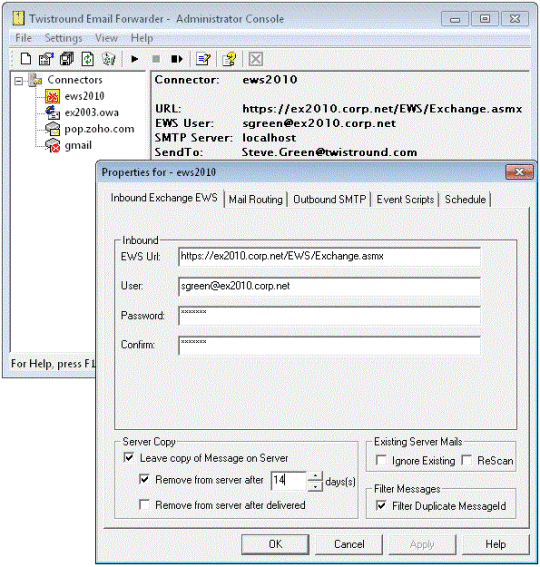Click the OK button

[x=275, y=544]
